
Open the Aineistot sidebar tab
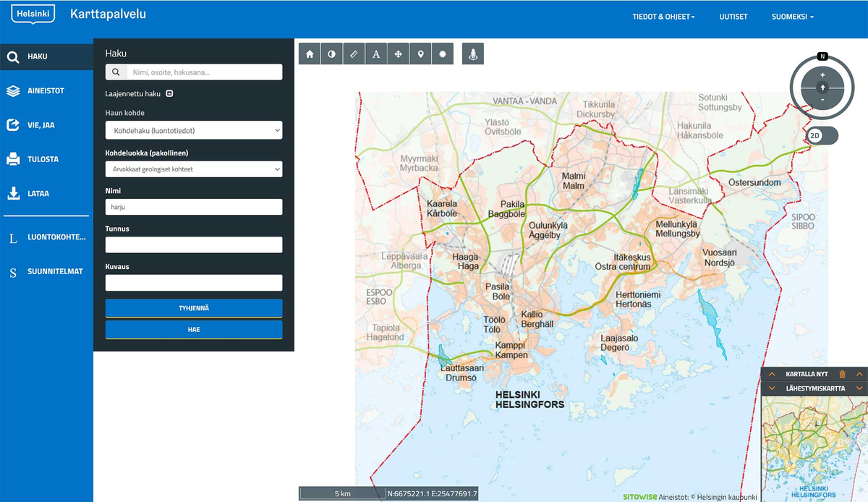(x=46, y=91)
